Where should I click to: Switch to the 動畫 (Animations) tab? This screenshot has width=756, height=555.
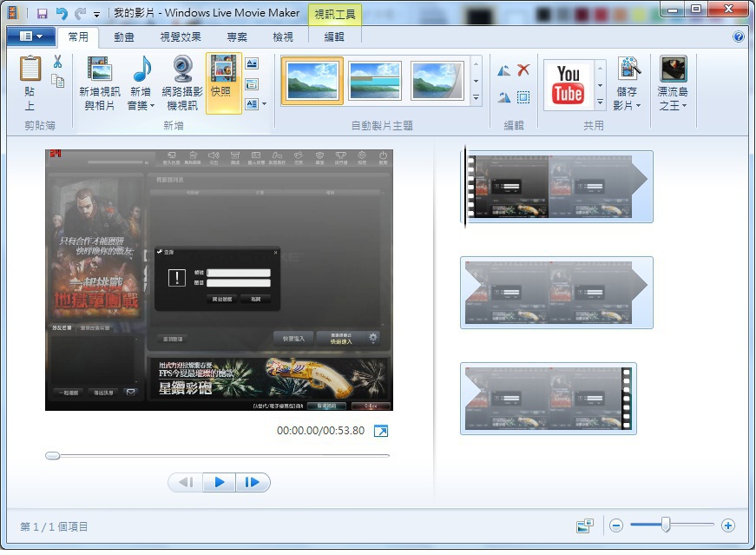[124, 37]
